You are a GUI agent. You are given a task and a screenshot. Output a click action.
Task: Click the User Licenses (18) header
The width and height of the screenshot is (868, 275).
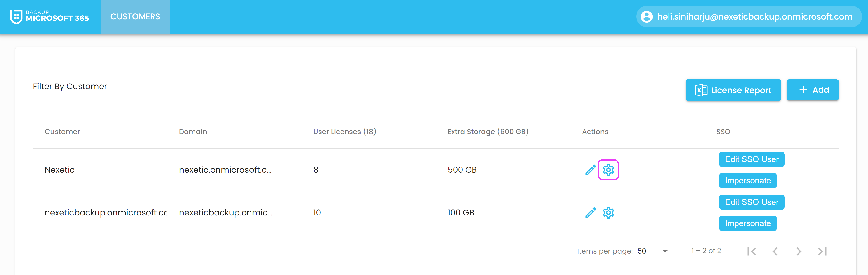tap(345, 132)
